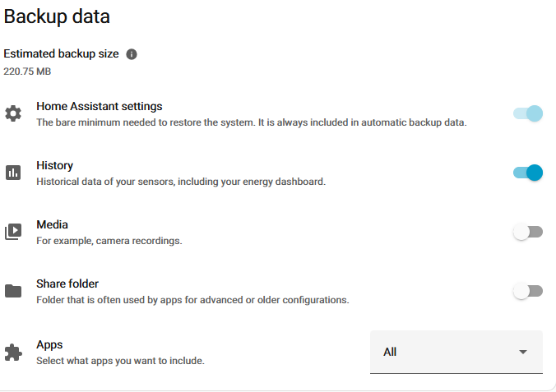The image size is (556, 392).
Task: Click the Share folder icon
Action: [13, 291]
